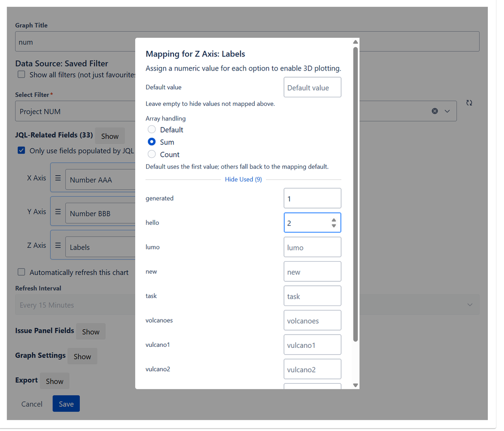Click the Data Source: Saved Filter heading
Screen dimensions: 504x431
(63, 64)
